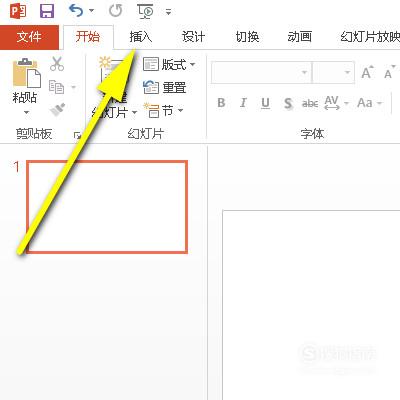The width and height of the screenshot is (400, 400).
Task: Open the 切换 transitions tab
Action: tap(247, 37)
